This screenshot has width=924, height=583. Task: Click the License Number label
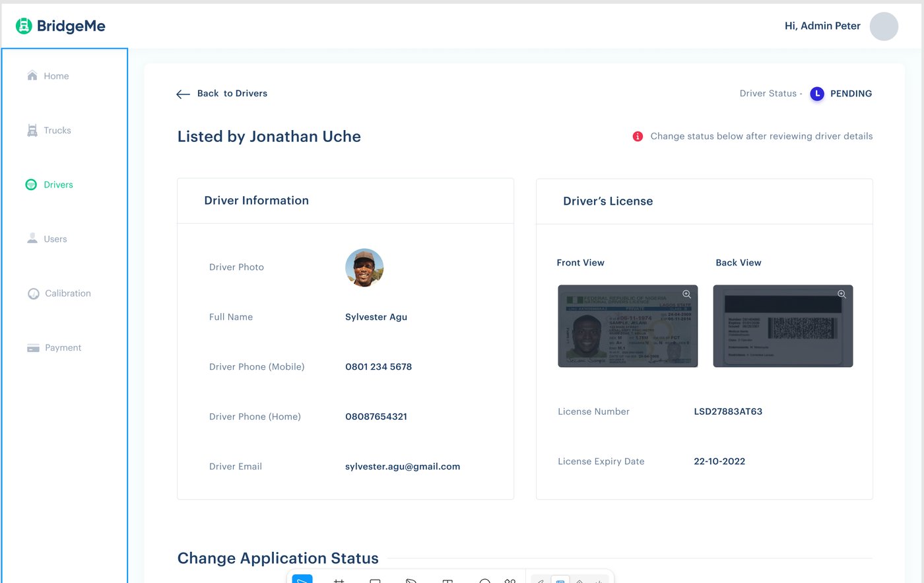(593, 411)
